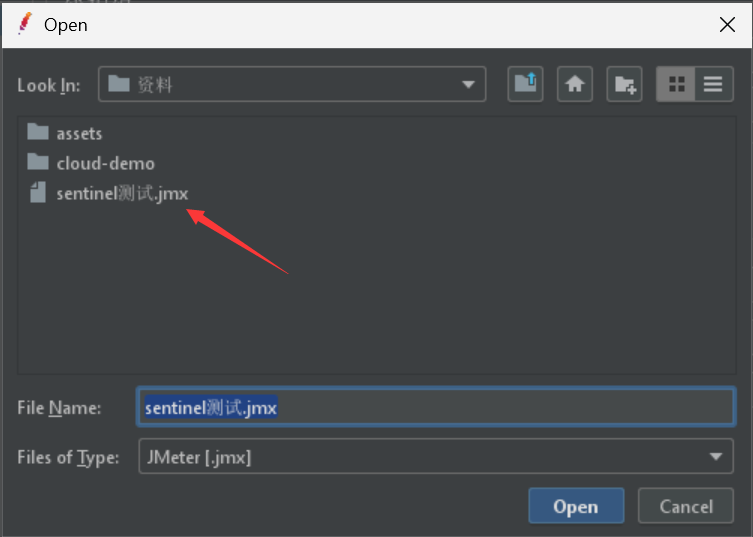Click the jmx file document icon
Image resolution: width=753 pixels, height=537 pixels.
coord(38,192)
